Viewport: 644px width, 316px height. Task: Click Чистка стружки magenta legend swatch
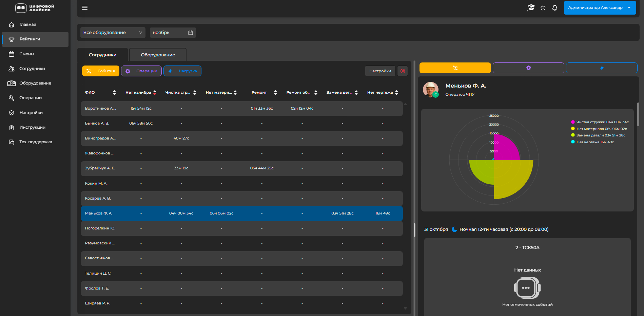point(573,122)
